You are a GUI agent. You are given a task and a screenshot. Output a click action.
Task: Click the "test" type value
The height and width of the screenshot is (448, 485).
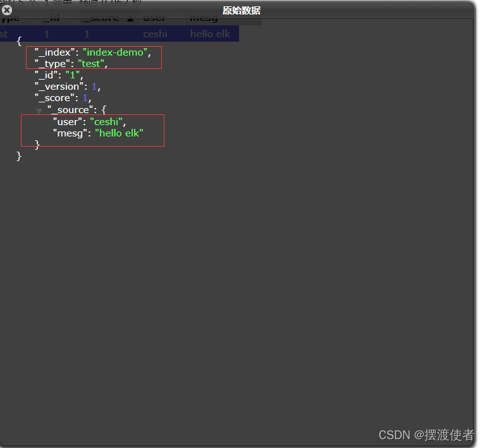pyautogui.click(x=91, y=64)
